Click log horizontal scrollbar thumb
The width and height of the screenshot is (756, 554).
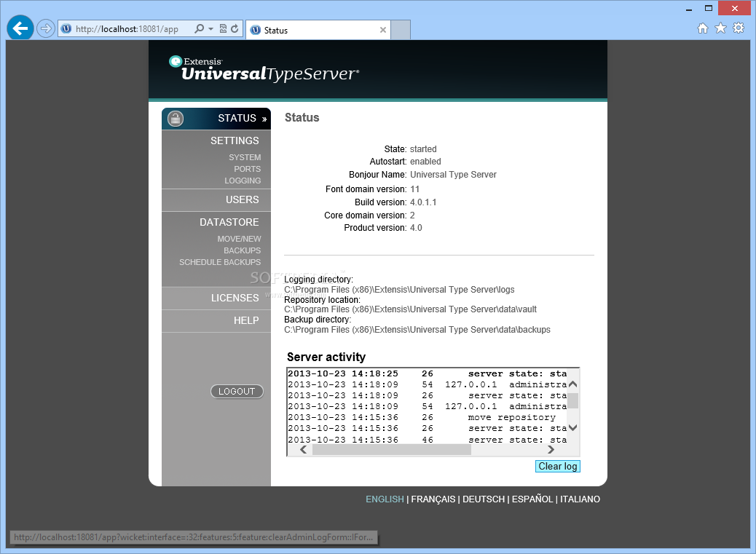pyautogui.click(x=392, y=450)
